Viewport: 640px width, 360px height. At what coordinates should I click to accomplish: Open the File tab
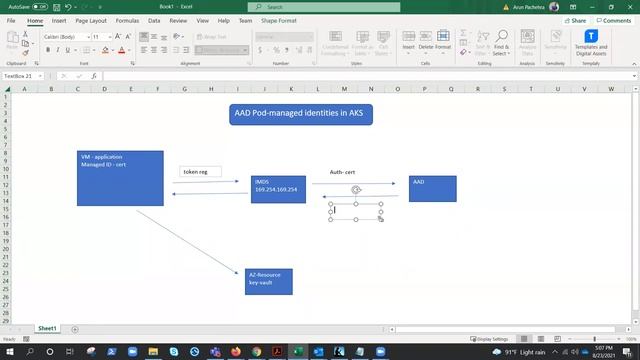coord(11,20)
